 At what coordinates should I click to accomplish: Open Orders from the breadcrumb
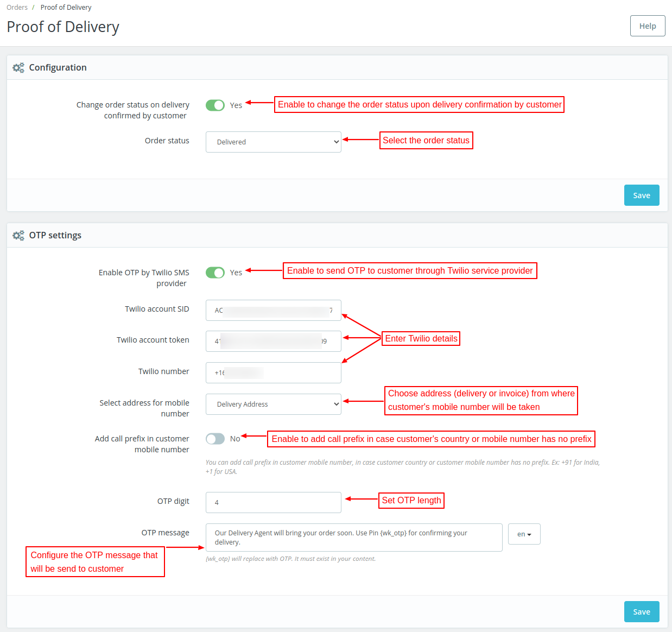click(x=17, y=7)
